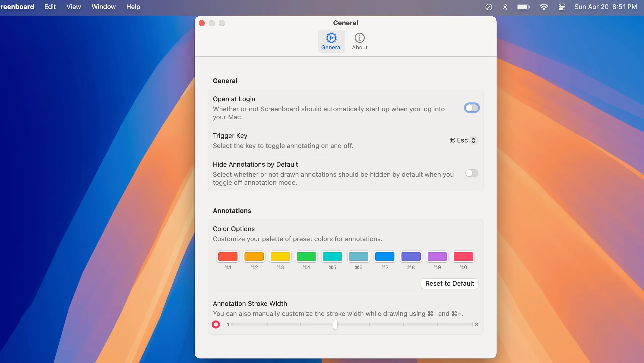The image size is (644, 363).
Task: Open the Help menu
Action: (x=133, y=7)
